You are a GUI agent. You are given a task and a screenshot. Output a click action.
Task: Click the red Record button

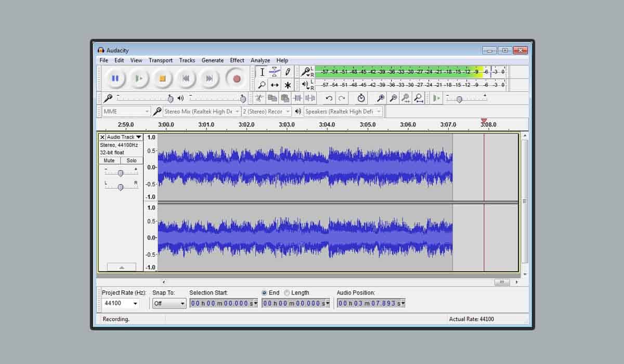tap(237, 79)
